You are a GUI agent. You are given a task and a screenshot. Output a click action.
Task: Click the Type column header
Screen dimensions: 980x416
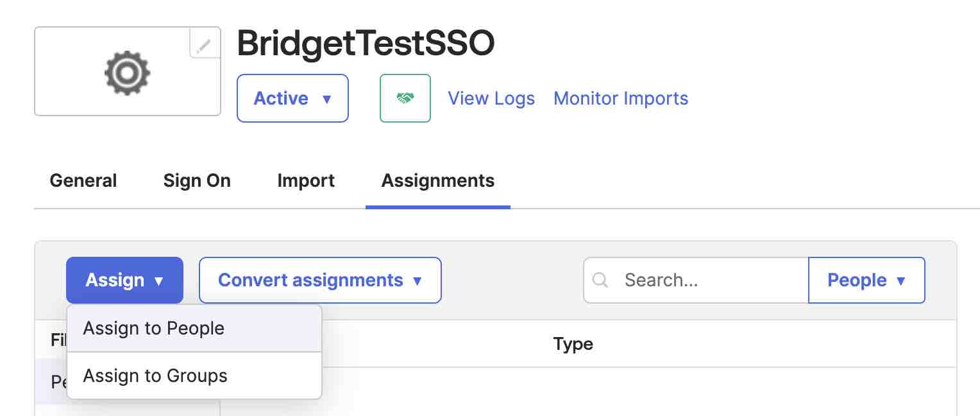[x=573, y=344]
